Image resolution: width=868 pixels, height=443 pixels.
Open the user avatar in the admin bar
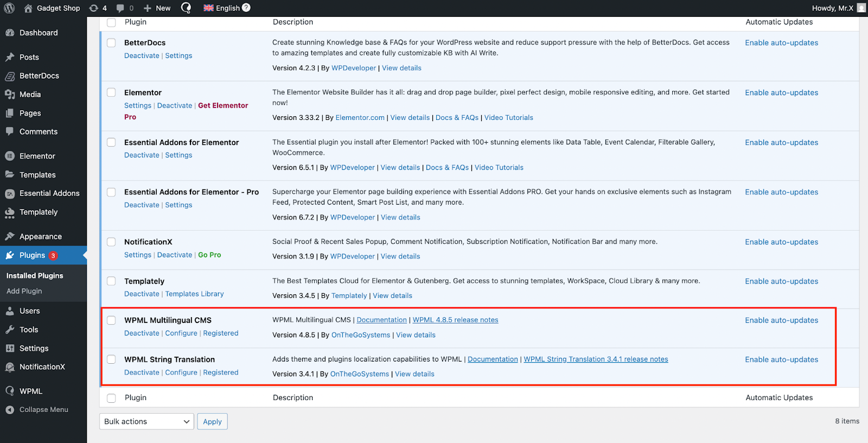tap(861, 8)
